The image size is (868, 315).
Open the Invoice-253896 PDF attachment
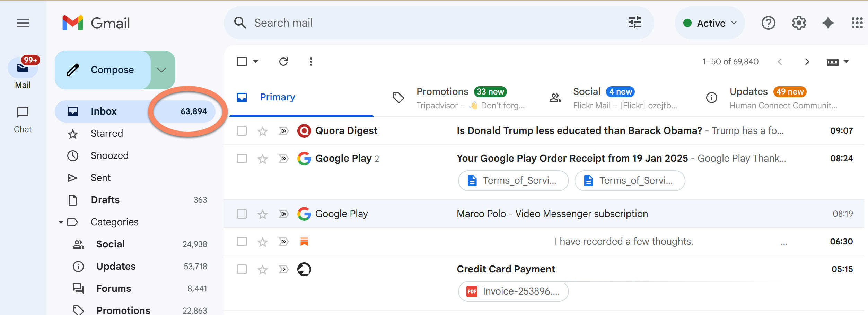pos(513,291)
